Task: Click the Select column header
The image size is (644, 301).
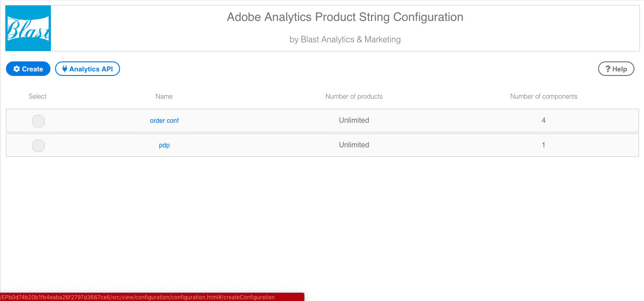Action: pos(38,96)
